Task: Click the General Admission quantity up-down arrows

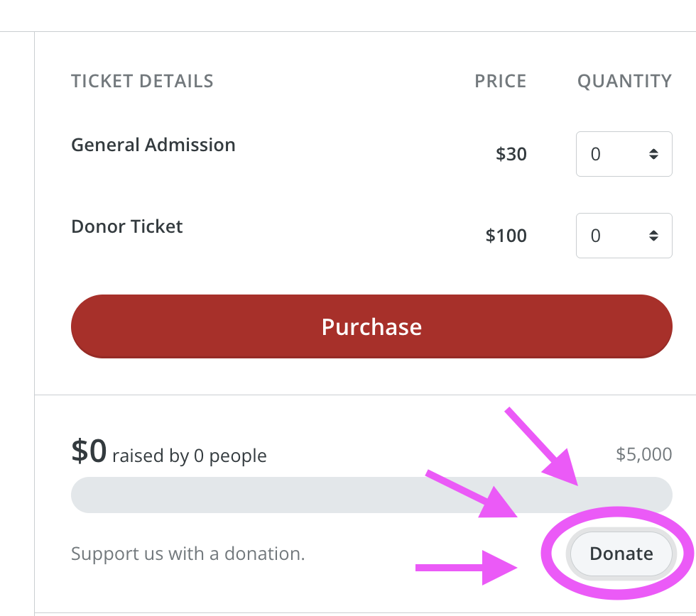Action: (653, 154)
